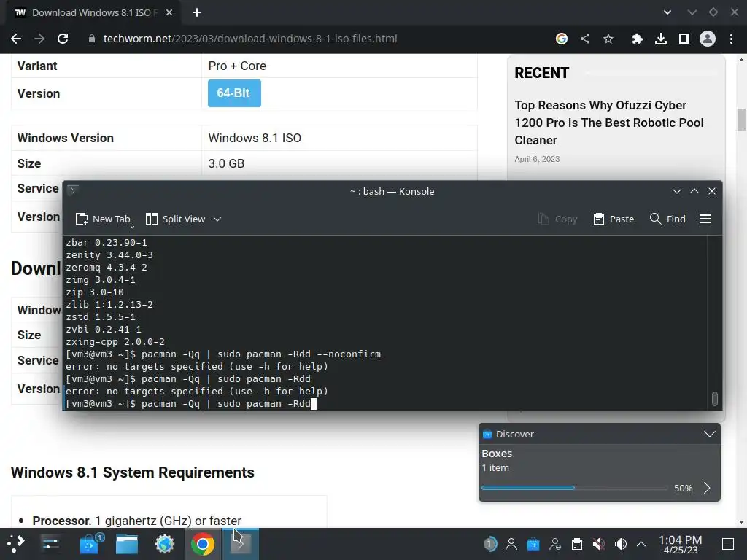747x560 pixels.
Task: Click Konsole keep-below chevron button
Action: [x=676, y=191]
